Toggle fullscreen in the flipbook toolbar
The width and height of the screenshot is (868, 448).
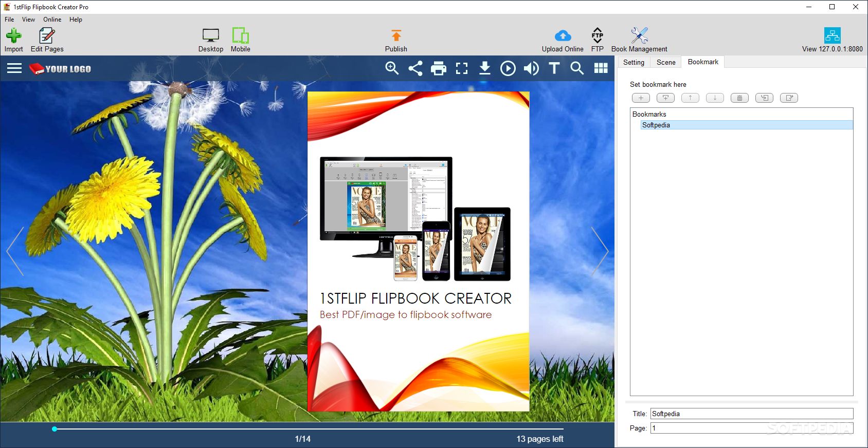click(x=462, y=68)
